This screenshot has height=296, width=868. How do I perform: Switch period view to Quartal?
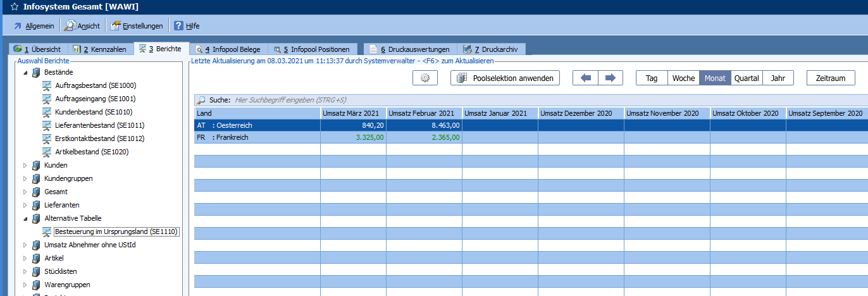coord(747,78)
